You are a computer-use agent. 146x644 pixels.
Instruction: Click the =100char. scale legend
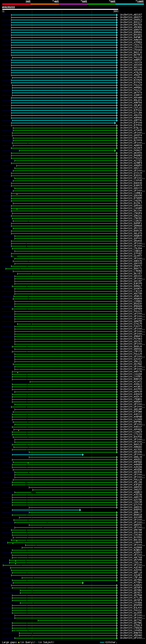click(x=108, y=642)
